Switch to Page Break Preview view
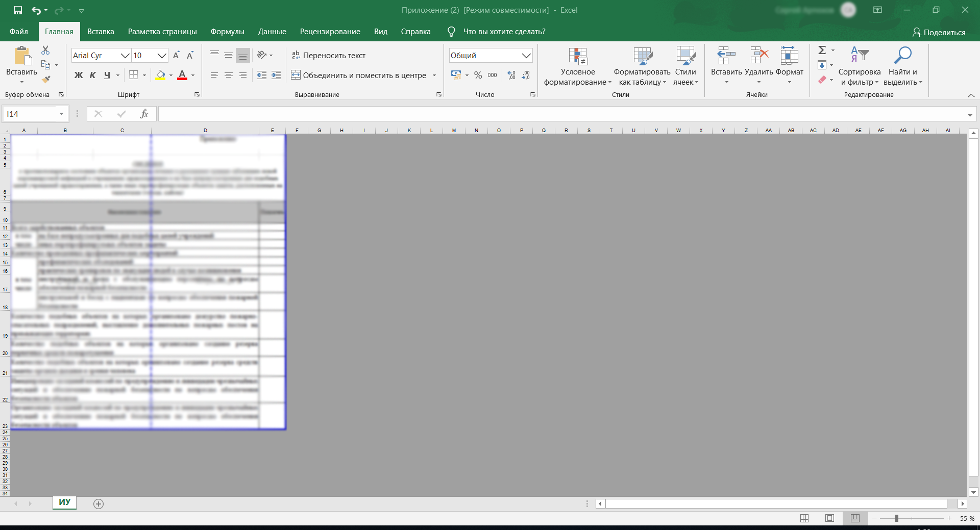The image size is (980, 530). point(855,518)
